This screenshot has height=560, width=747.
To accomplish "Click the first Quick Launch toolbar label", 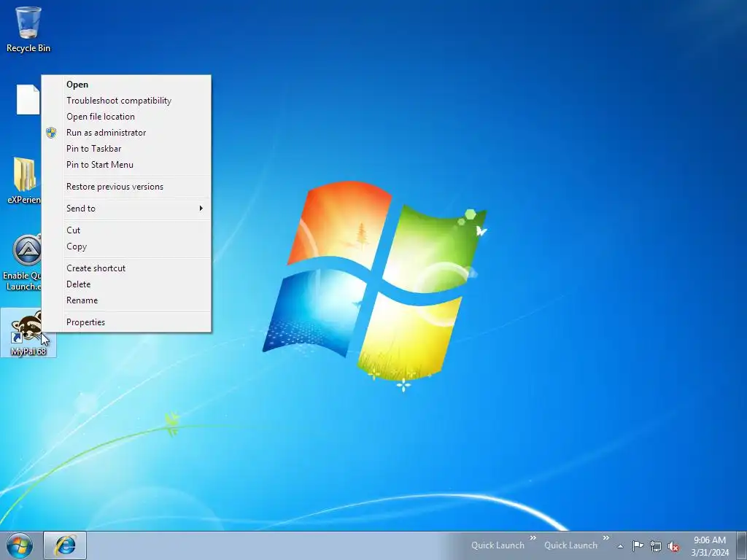I will 498,545.
